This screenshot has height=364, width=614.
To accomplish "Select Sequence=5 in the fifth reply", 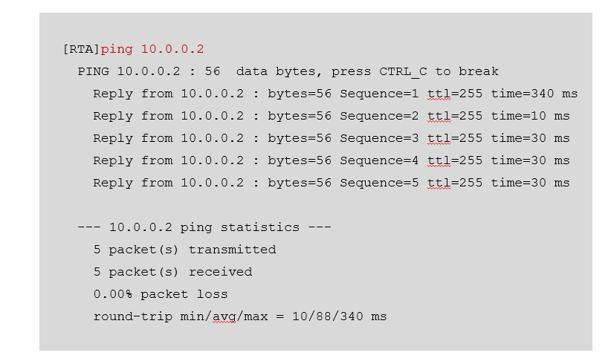I will (379, 183).
